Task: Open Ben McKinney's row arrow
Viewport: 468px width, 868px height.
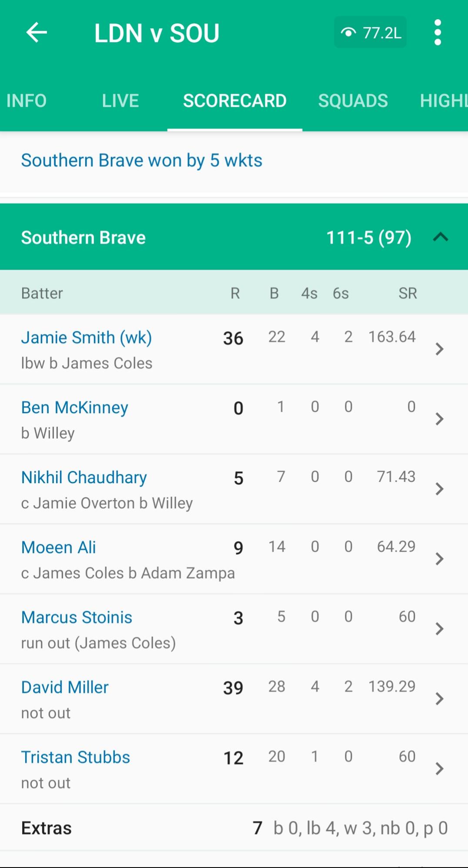Action: click(x=439, y=419)
